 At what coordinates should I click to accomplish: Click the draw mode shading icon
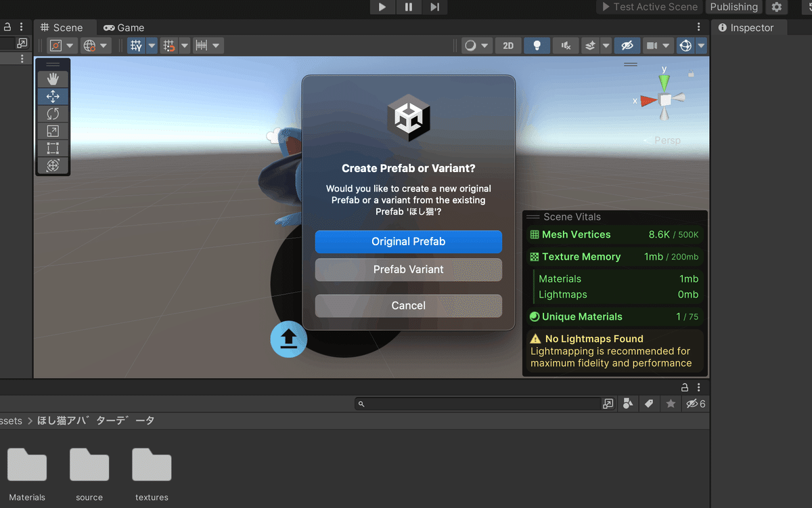(470, 45)
